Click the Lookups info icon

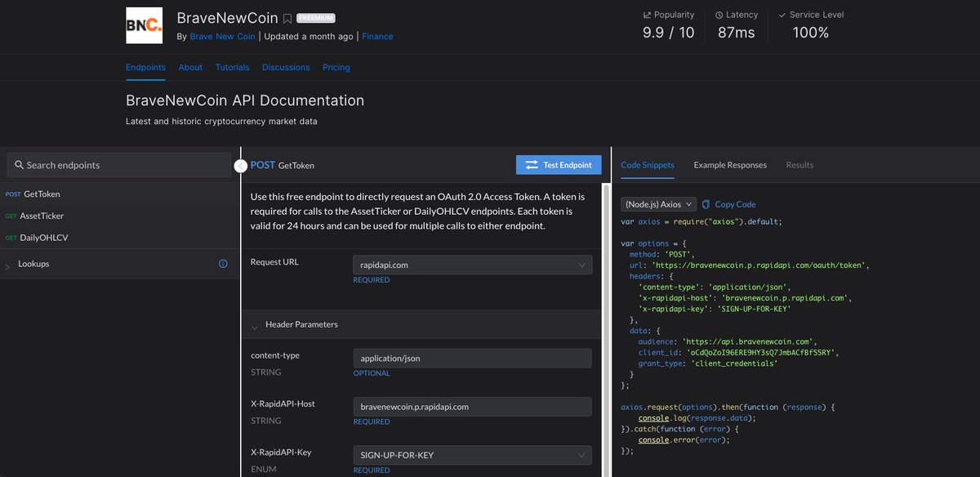pyautogui.click(x=223, y=264)
